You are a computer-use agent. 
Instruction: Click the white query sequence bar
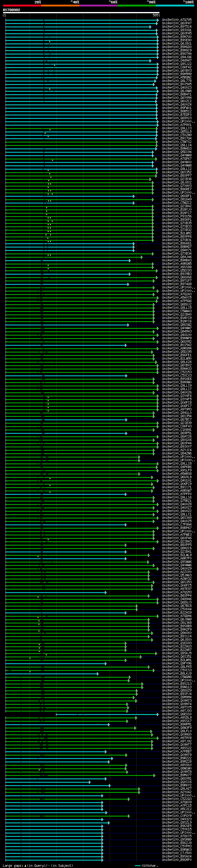click(x=81, y=13)
